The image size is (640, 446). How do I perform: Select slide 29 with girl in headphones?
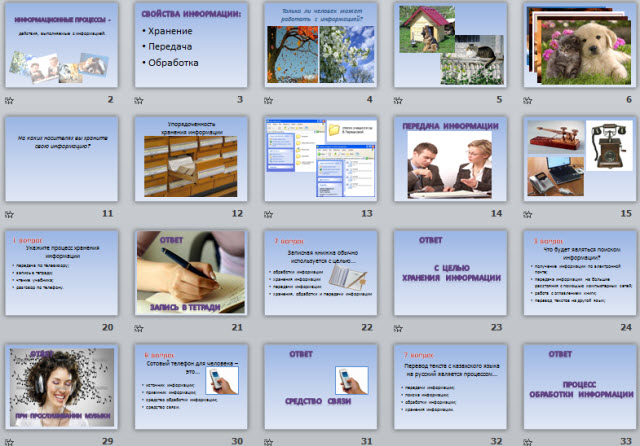click(62, 385)
